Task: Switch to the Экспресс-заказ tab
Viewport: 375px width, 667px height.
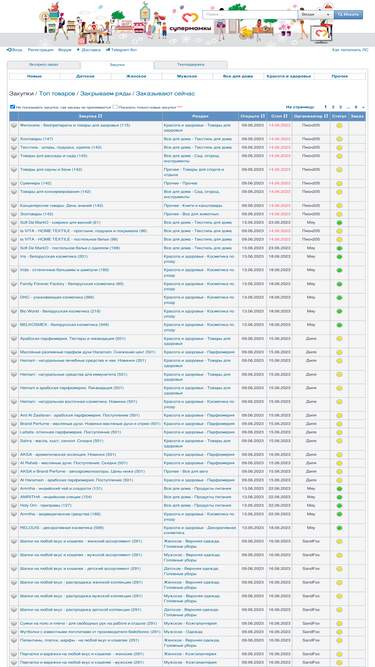Action: pos(44,65)
